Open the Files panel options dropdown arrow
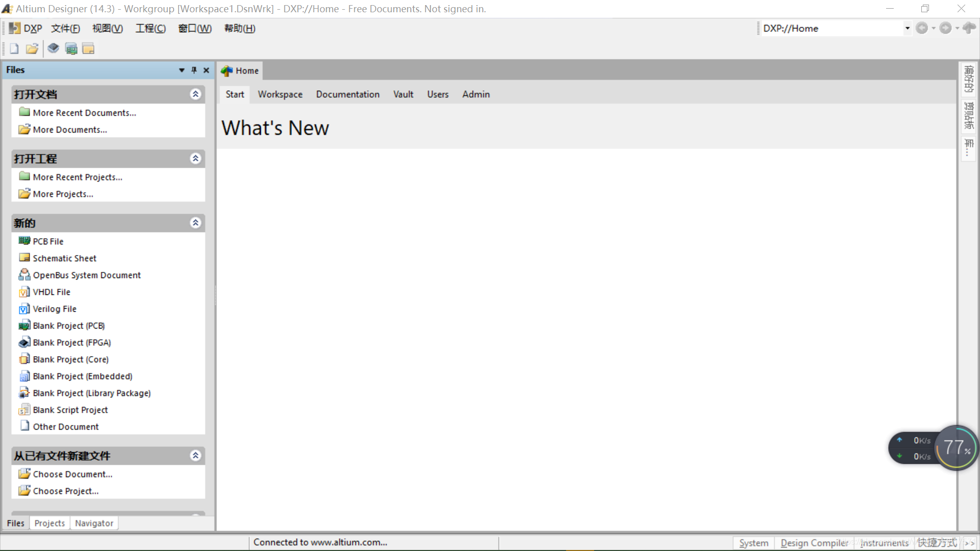Screen dimensions: 980x551 click(x=182, y=70)
